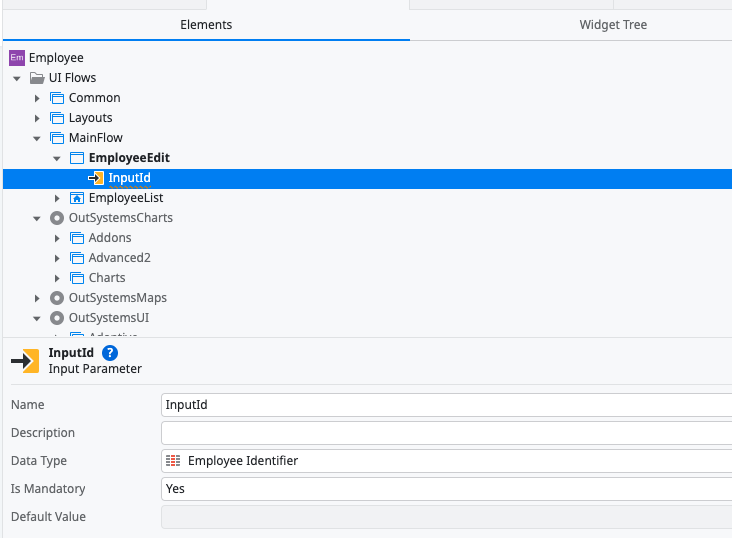
Task: Click the EmployeeEdit screen icon
Action: point(77,158)
